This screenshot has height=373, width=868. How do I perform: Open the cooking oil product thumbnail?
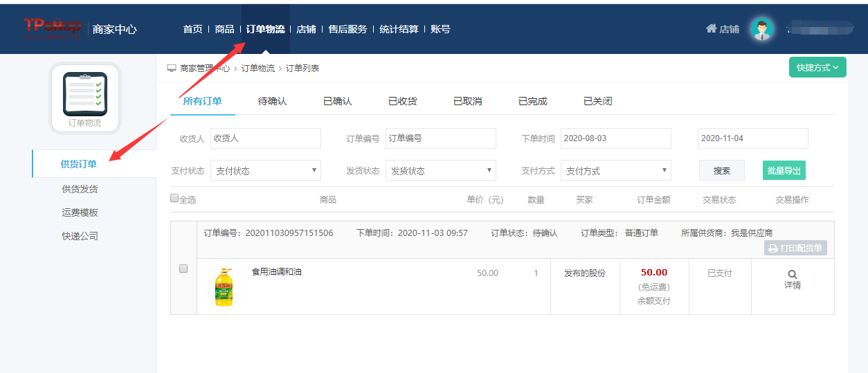coord(224,286)
